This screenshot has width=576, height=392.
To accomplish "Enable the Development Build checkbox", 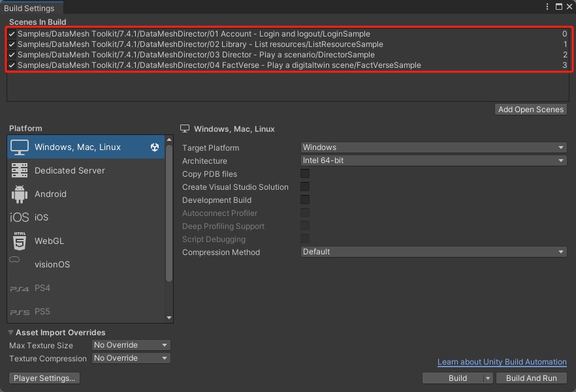I will (305, 200).
